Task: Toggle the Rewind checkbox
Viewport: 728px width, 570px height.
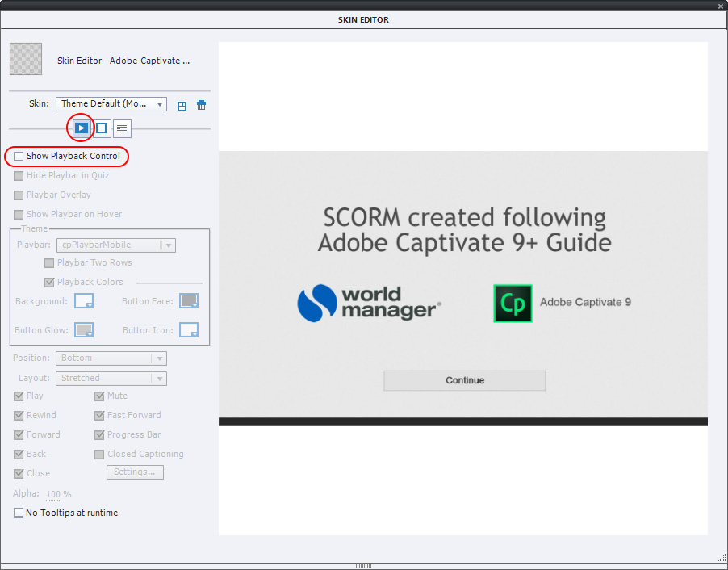Action: (19, 416)
